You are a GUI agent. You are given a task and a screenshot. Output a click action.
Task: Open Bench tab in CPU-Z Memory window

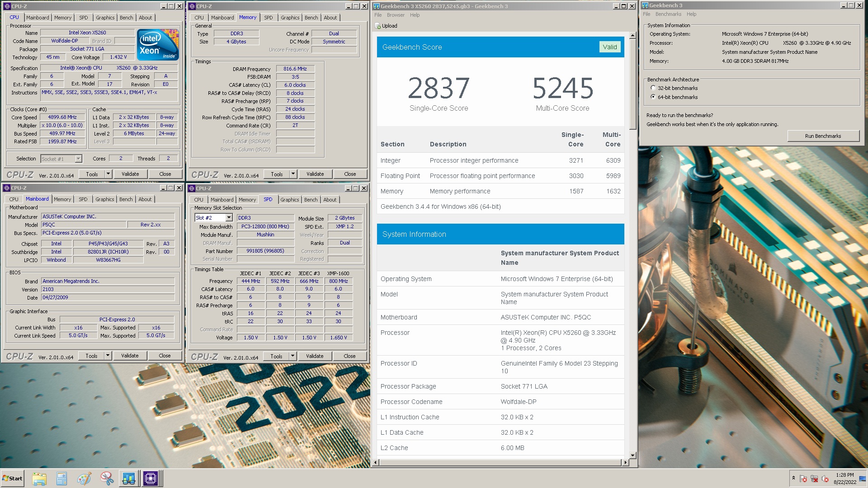coord(311,18)
